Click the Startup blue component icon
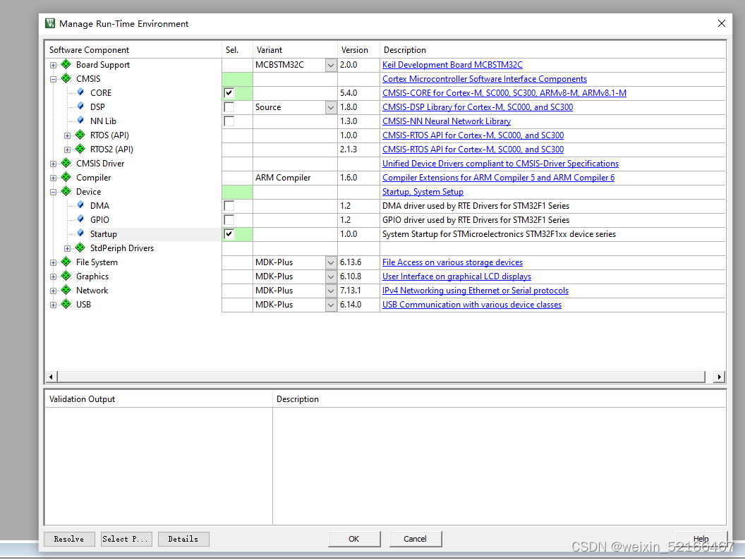Image resolution: width=745 pixels, height=560 pixels. 80,233
